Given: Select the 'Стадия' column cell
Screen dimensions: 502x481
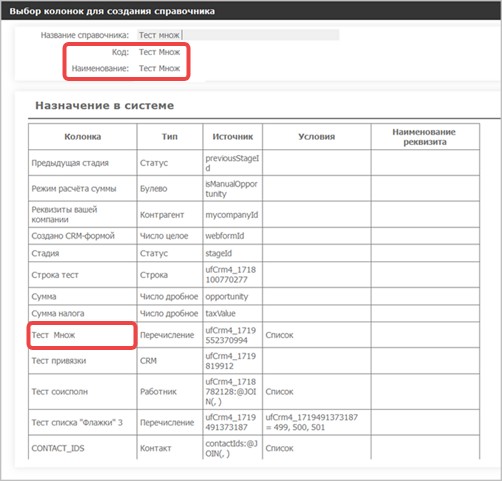Looking at the screenshot, I should point(83,253).
